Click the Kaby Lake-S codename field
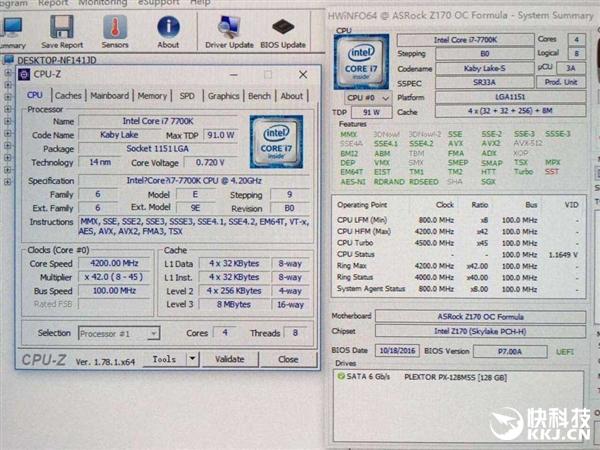 (484, 68)
